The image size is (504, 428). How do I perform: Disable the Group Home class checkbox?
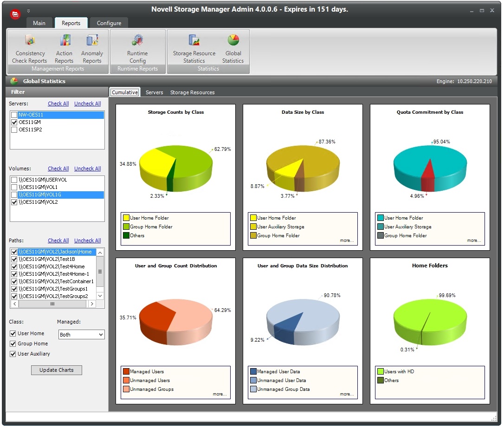tap(13, 344)
